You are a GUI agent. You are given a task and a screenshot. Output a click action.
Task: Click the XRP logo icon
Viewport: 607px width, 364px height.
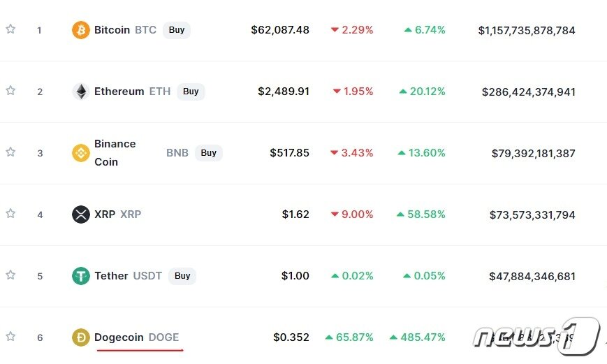coord(81,214)
